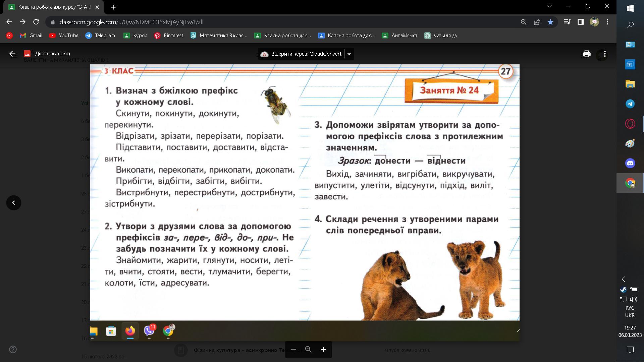This screenshot has width=644, height=362.
Task: Click the print icon in the viewer
Action: point(586,54)
